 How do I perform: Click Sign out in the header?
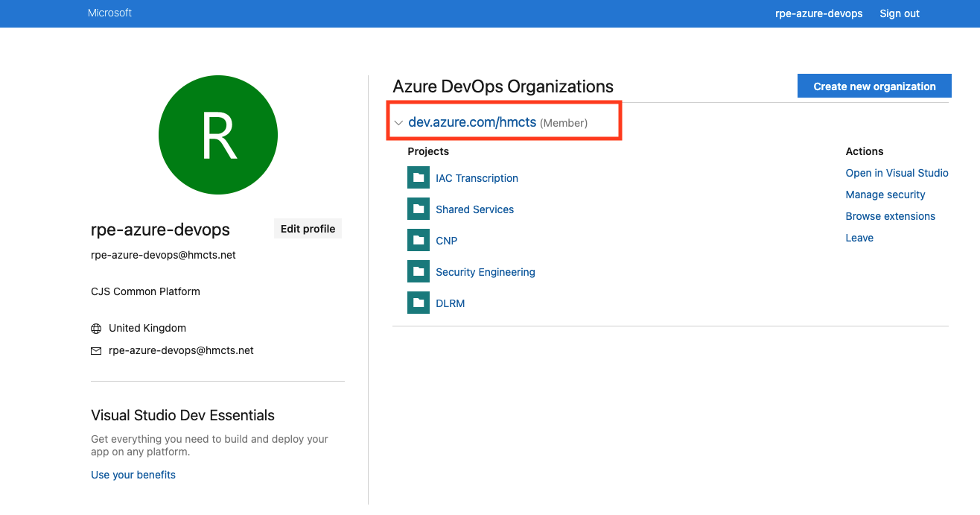click(899, 13)
